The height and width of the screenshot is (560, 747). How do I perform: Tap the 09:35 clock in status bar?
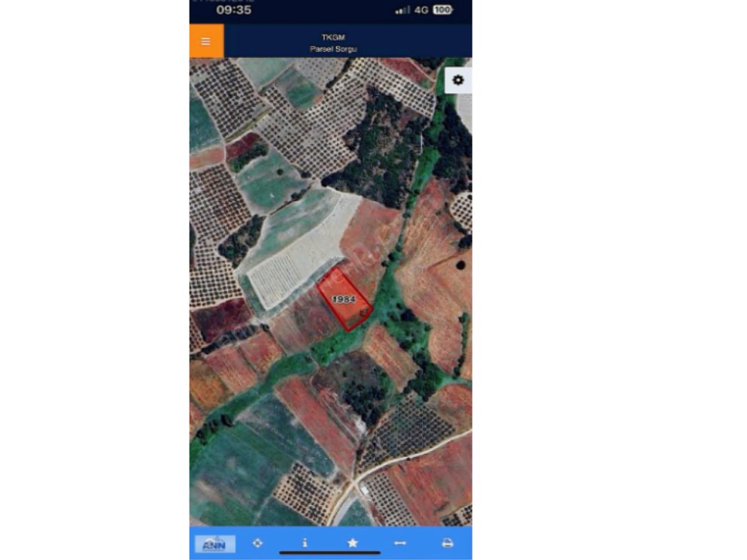coord(233,10)
